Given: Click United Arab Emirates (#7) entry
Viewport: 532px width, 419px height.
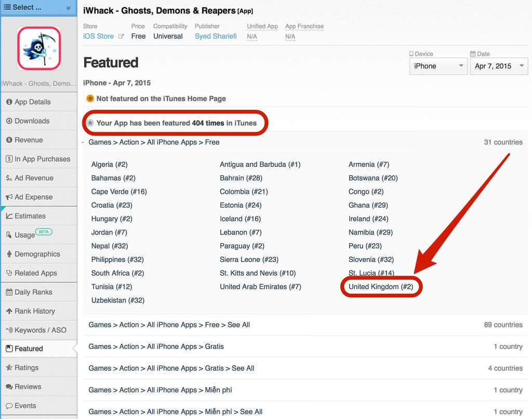Looking at the screenshot, I should click(x=260, y=287).
